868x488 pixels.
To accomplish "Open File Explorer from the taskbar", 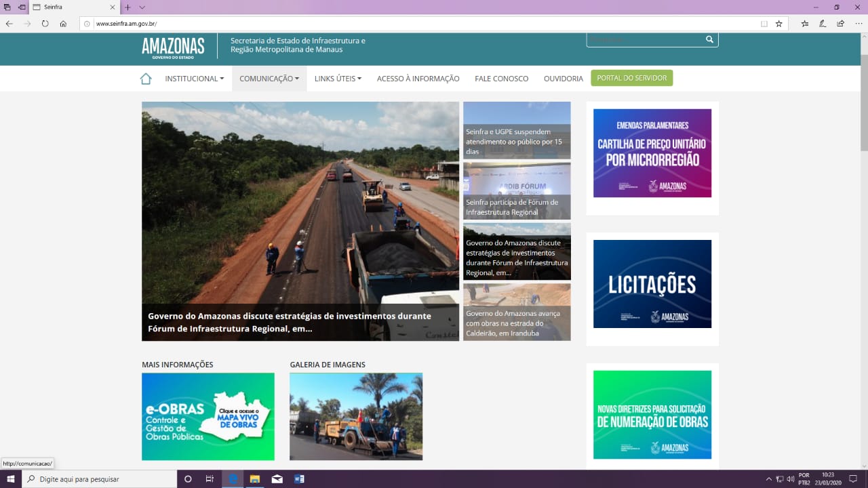I will tap(255, 479).
